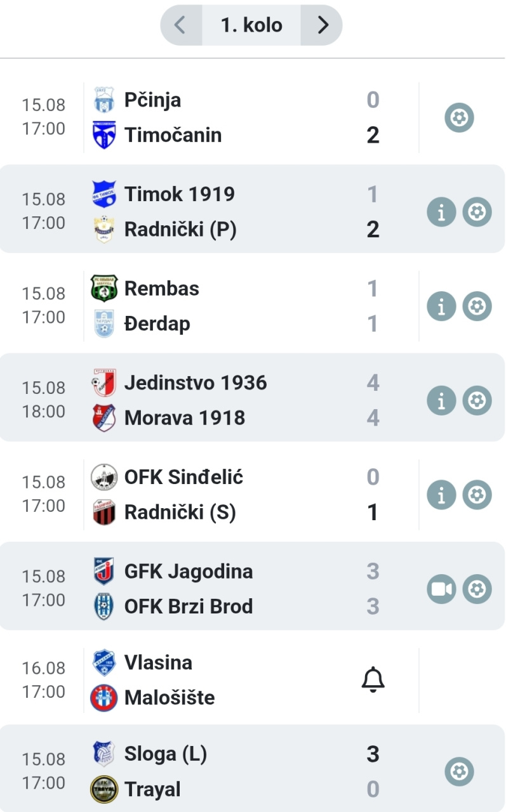The image size is (506, 812).
Task: Open the Vlasina vs Malošište match row
Action: point(253,680)
